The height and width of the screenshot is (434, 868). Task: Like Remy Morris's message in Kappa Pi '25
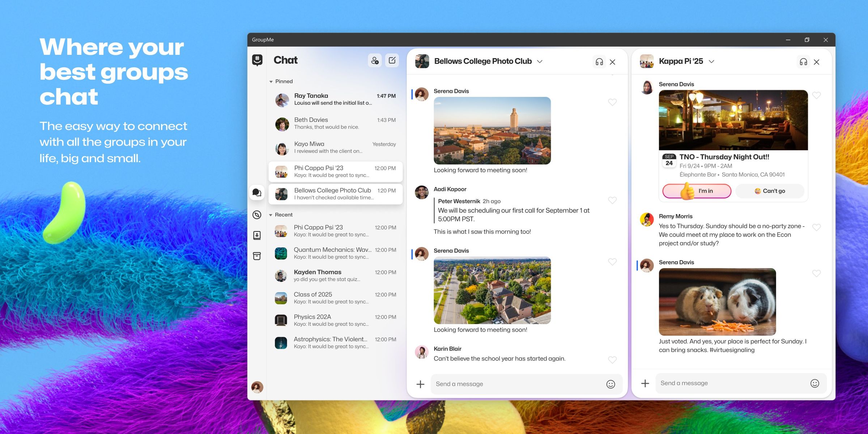tap(816, 227)
